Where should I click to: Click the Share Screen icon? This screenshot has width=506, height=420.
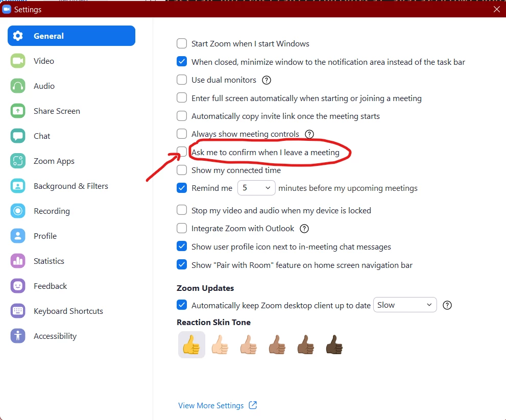18,111
